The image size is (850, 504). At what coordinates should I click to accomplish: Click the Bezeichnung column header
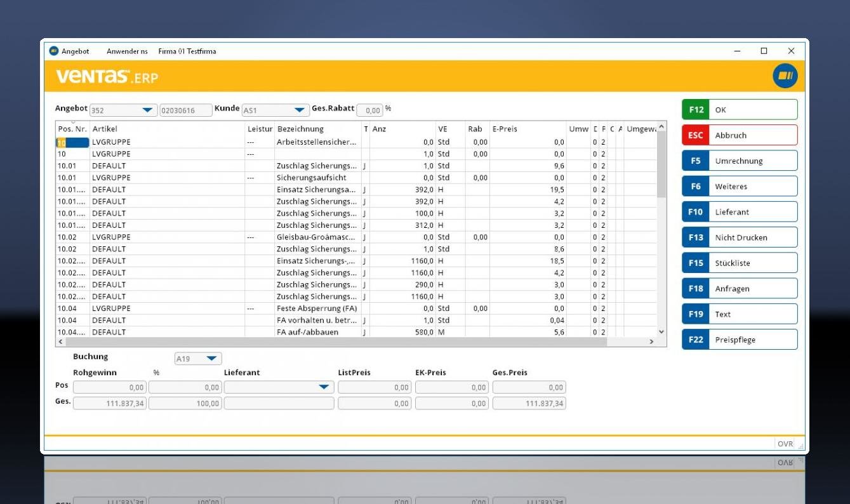pyautogui.click(x=318, y=129)
